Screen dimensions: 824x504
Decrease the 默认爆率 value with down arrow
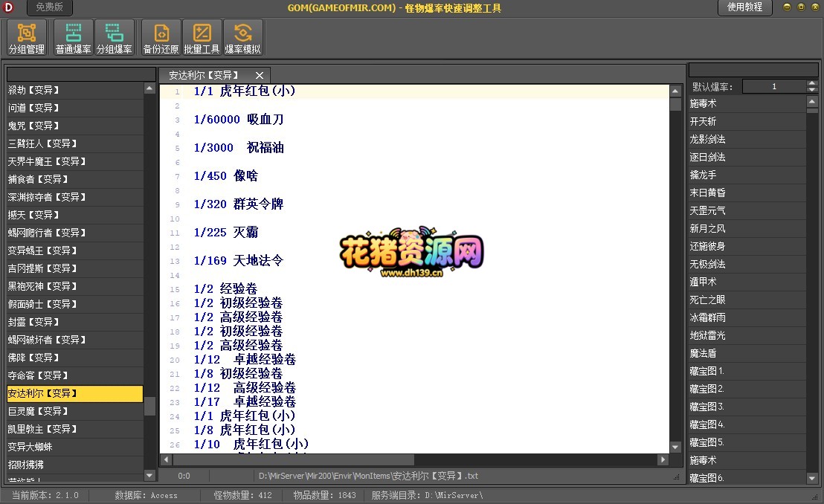812,89
